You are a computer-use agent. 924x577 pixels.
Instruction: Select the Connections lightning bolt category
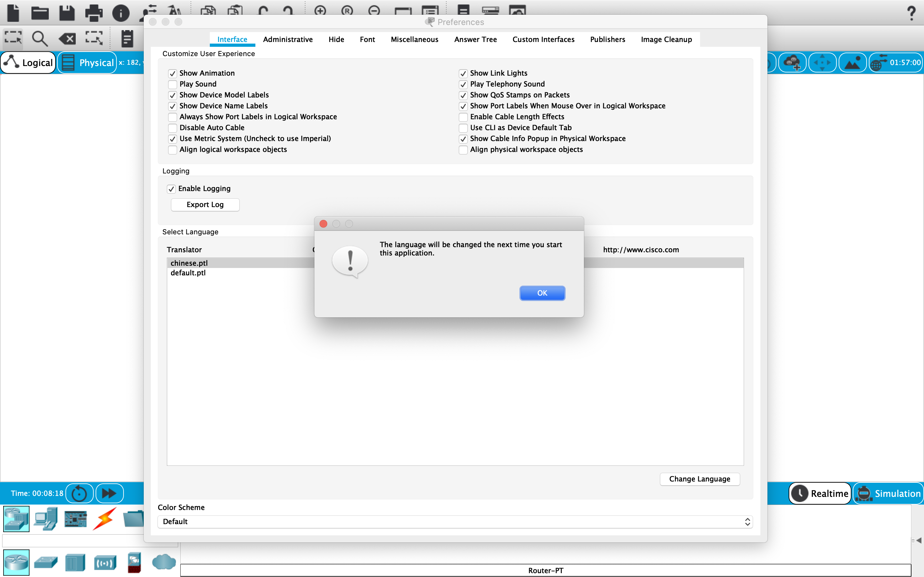click(x=105, y=519)
